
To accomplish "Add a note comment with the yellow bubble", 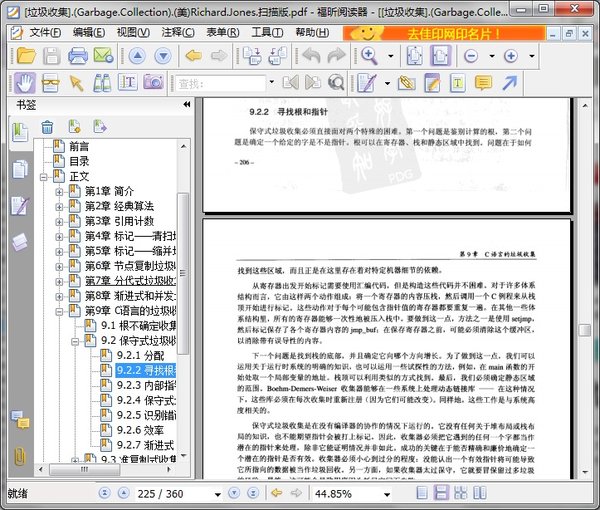I will coord(483,83).
